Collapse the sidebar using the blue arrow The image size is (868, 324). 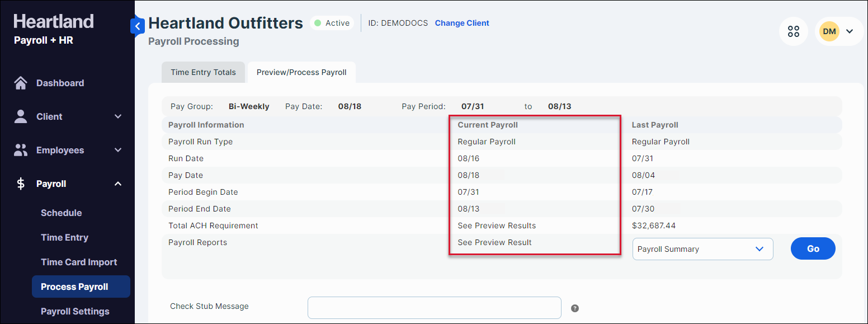point(138,26)
